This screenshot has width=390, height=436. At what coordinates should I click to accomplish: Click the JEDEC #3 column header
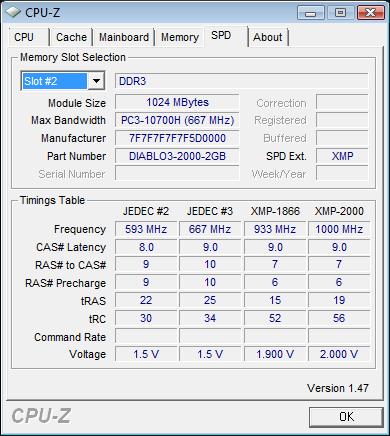pyautogui.click(x=210, y=211)
